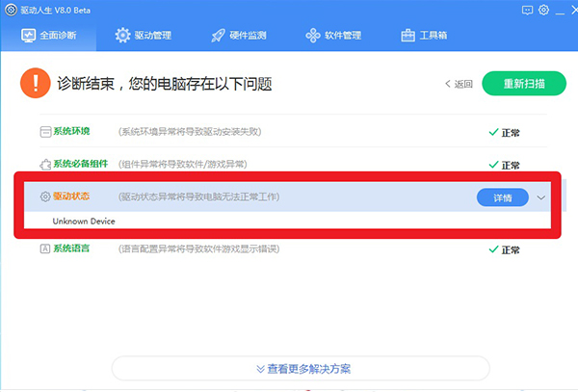Expand 查看更多解决方案 at bottom
This screenshot has height=392, width=578.
click(x=301, y=369)
